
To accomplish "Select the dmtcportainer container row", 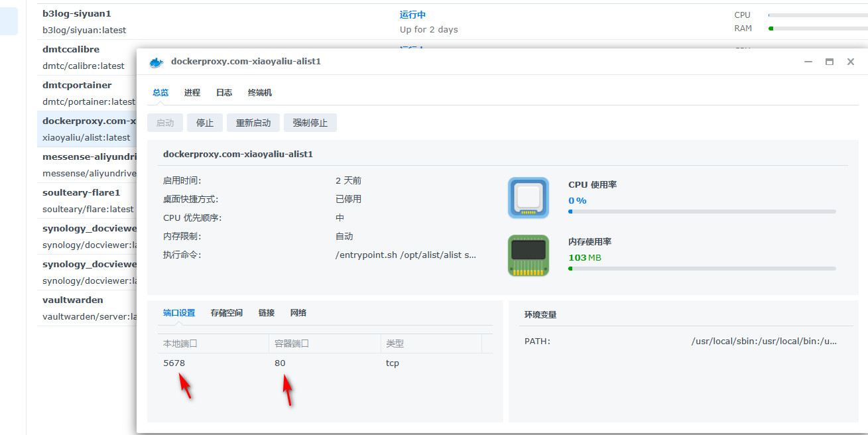I will [x=87, y=93].
